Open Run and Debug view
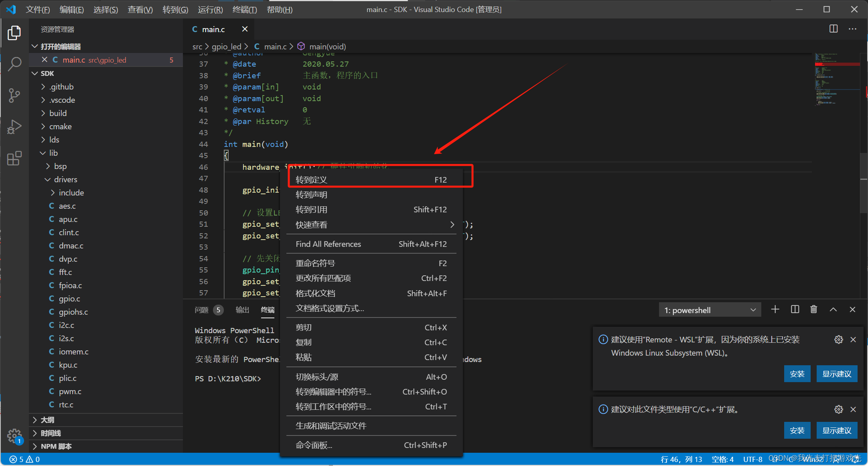 (x=14, y=127)
